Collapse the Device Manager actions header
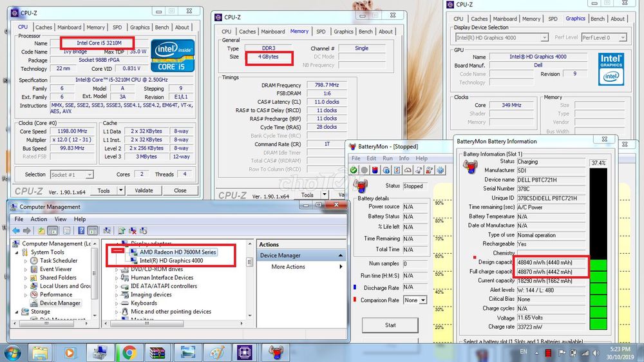This screenshot has width=644, height=362. 341,256
